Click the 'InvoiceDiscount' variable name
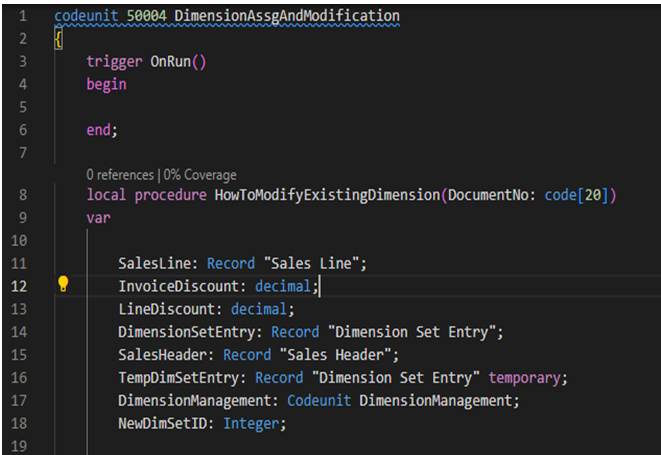The height and width of the screenshot is (455, 661). pos(178,286)
